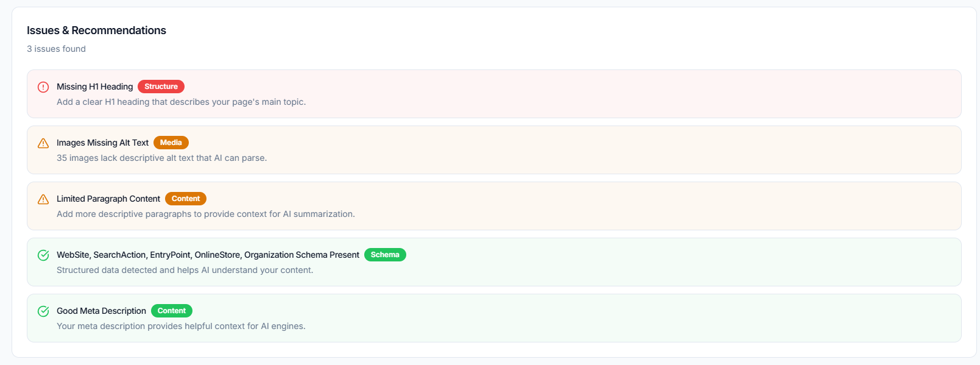Select the orange Media tag
Image resolution: width=980 pixels, height=365 pixels.
coord(171,143)
